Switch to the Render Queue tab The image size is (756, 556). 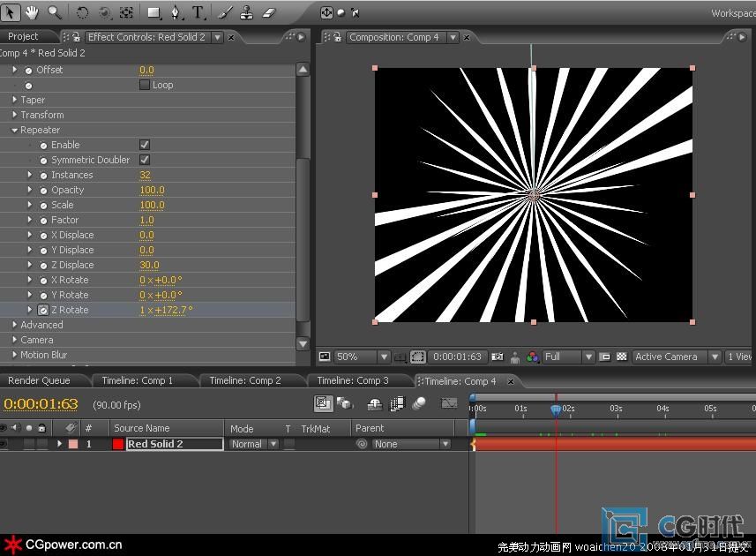click(x=38, y=380)
